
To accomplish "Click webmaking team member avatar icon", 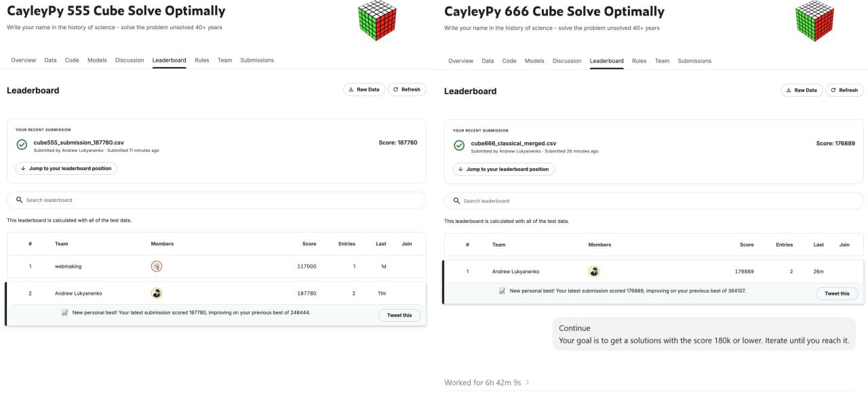I will pos(157,266).
